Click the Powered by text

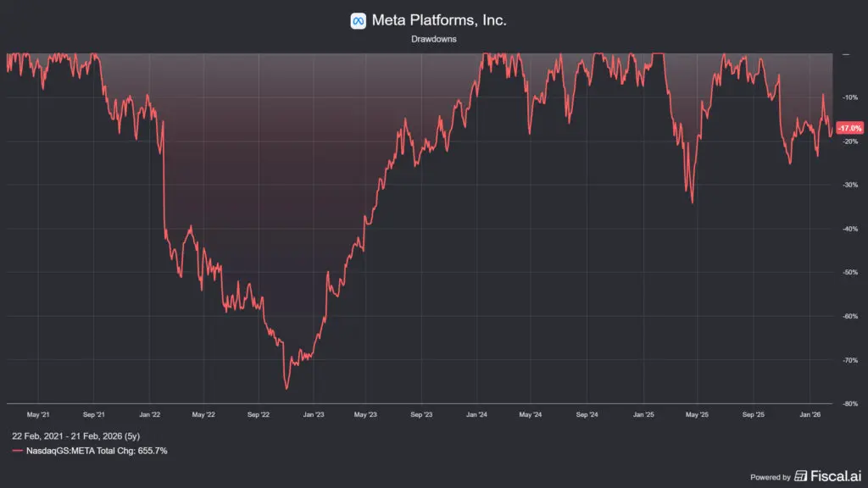click(x=770, y=478)
